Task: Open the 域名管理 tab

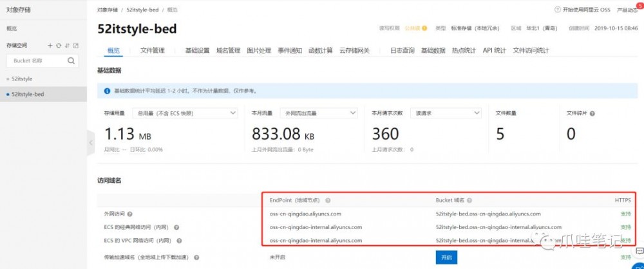Action: coord(228,50)
